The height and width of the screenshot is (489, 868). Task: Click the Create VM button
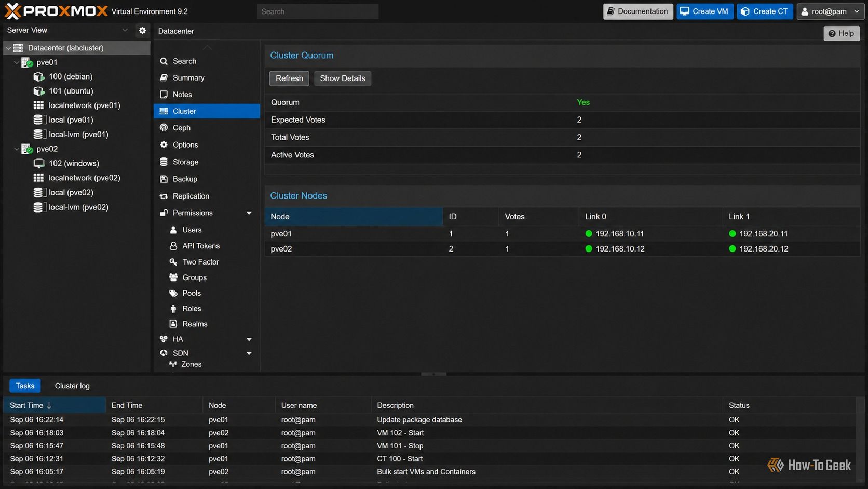pos(704,11)
